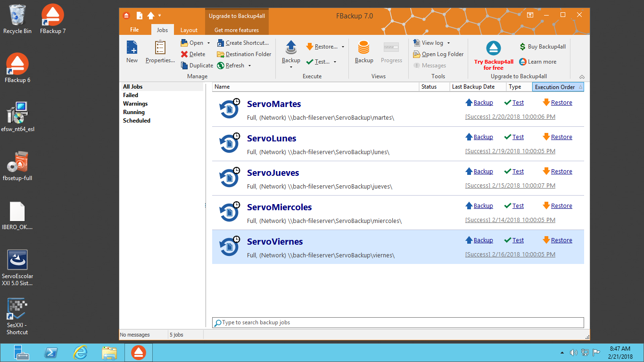The width and height of the screenshot is (644, 362).
Task: Delete the selected backup job
Action: tap(193, 54)
